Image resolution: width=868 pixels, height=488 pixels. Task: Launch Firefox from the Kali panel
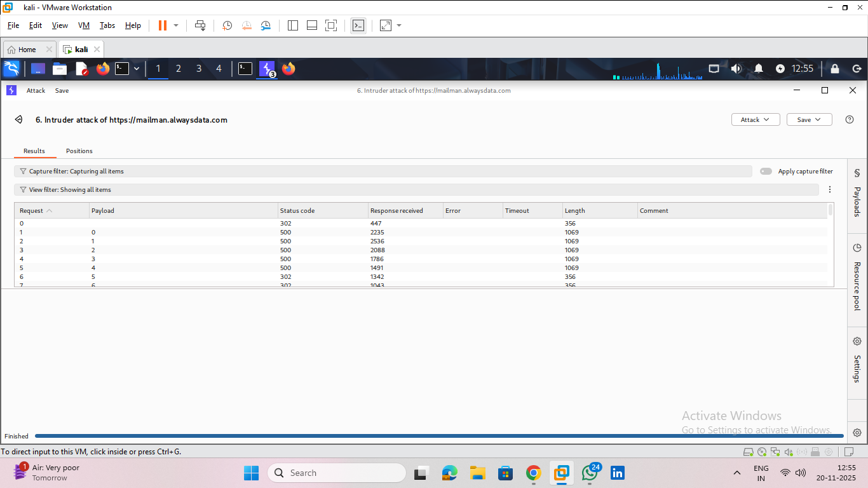(103, 69)
